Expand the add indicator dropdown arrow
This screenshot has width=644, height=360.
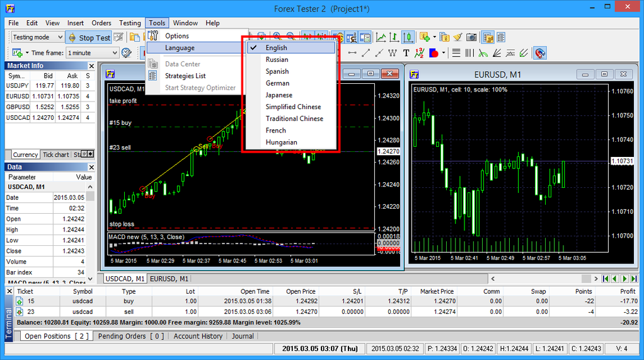pos(434,37)
